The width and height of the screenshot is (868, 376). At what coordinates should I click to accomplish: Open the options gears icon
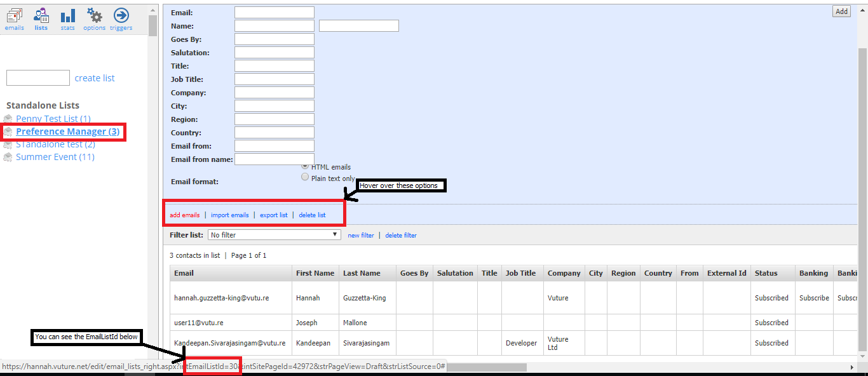tap(94, 15)
